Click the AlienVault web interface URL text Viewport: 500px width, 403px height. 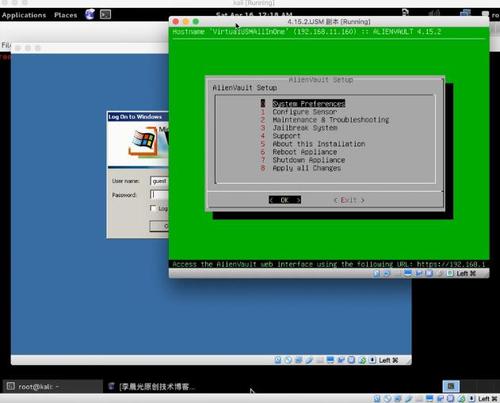[x=328, y=264]
